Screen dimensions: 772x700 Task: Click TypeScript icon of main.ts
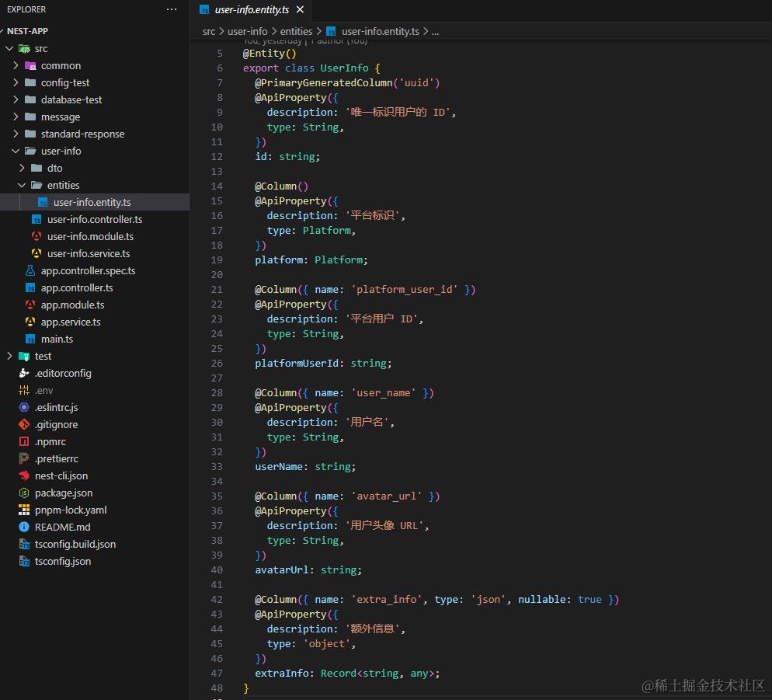(30, 339)
